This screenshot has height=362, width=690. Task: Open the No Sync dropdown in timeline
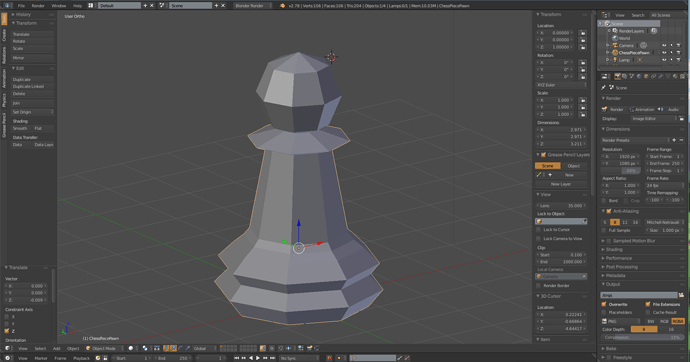pos(299,358)
